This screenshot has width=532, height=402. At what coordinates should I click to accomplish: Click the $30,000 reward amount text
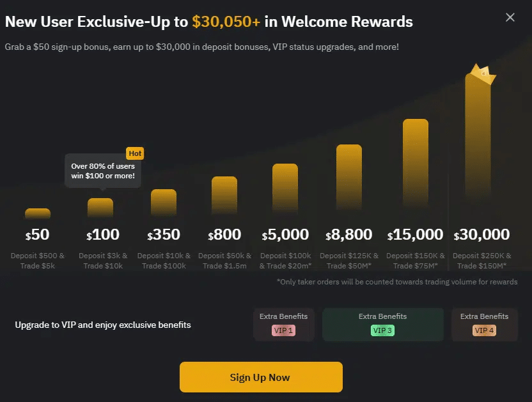click(x=481, y=235)
